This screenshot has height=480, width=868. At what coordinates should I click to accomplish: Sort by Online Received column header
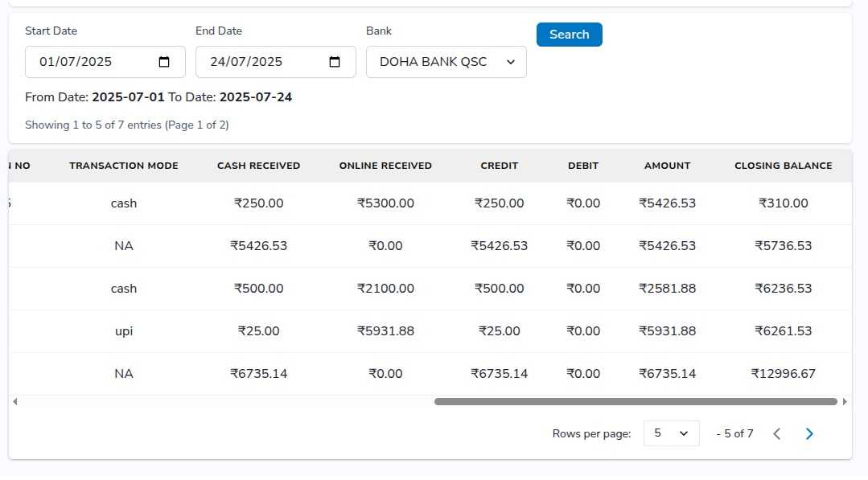coord(385,166)
